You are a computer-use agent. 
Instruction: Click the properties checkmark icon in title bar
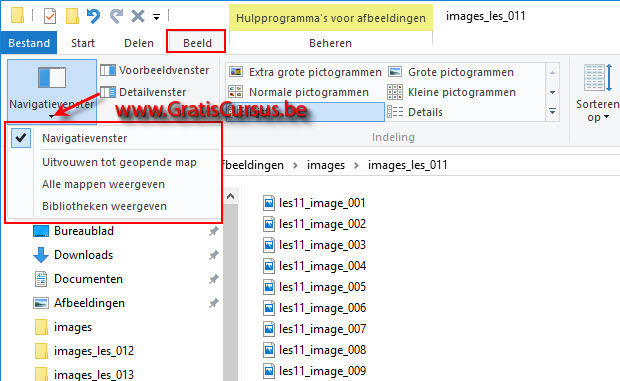(x=49, y=17)
